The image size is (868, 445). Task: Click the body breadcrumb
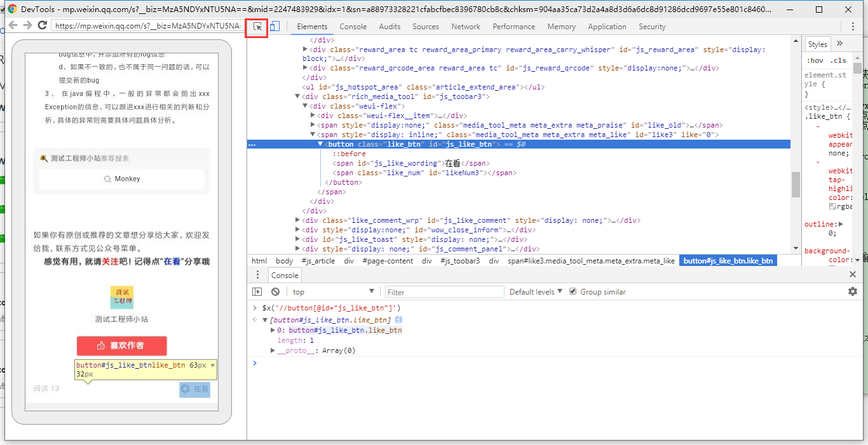[x=285, y=261]
